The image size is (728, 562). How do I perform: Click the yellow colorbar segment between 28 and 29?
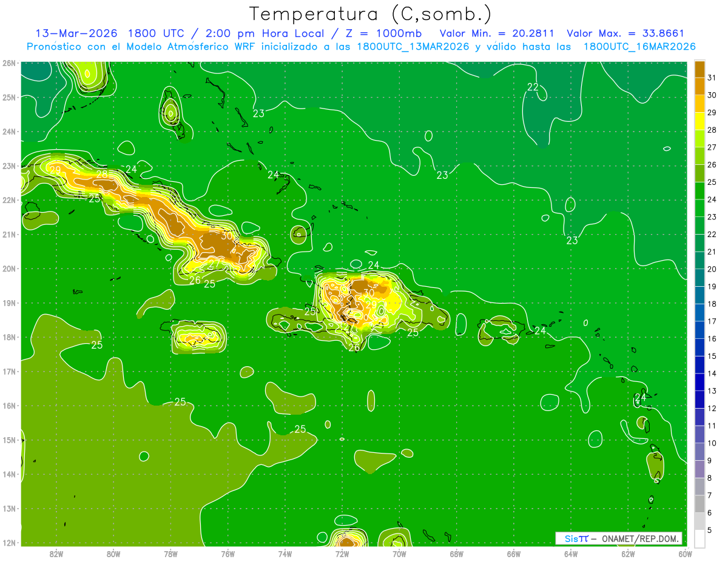tap(699, 121)
